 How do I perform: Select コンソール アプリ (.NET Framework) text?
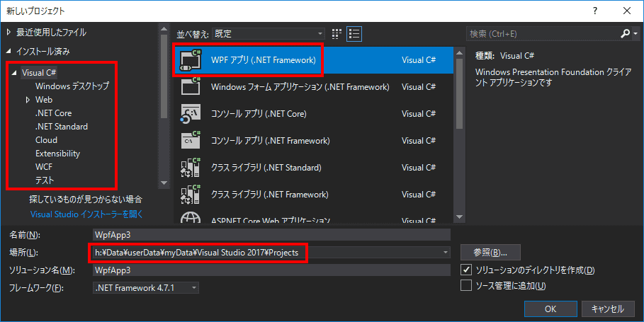point(270,140)
